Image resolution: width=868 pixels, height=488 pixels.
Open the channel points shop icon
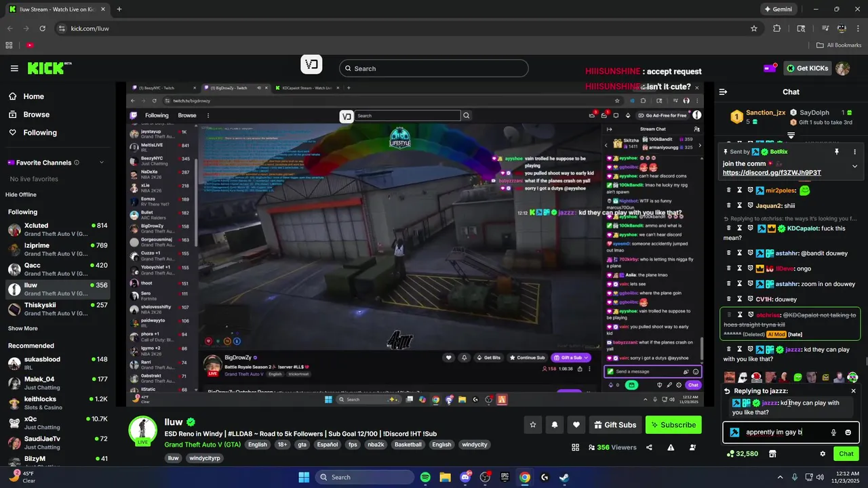[x=772, y=453]
